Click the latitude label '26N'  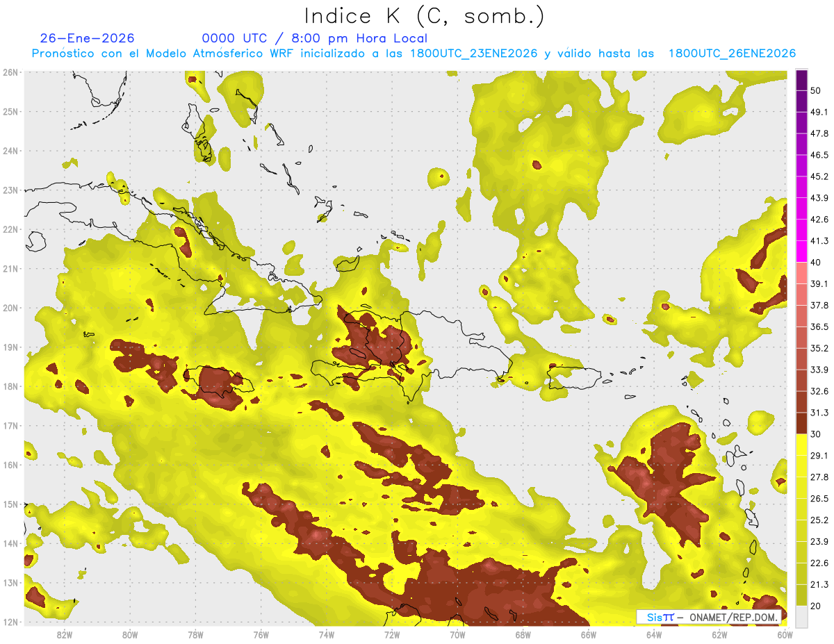(x=10, y=72)
